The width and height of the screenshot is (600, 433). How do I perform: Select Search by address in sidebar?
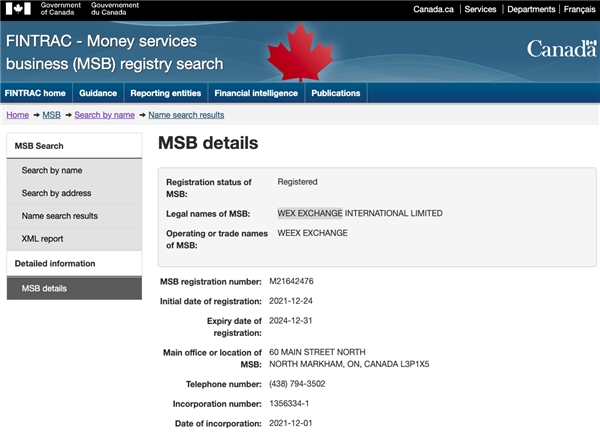[x=58, y=193]
